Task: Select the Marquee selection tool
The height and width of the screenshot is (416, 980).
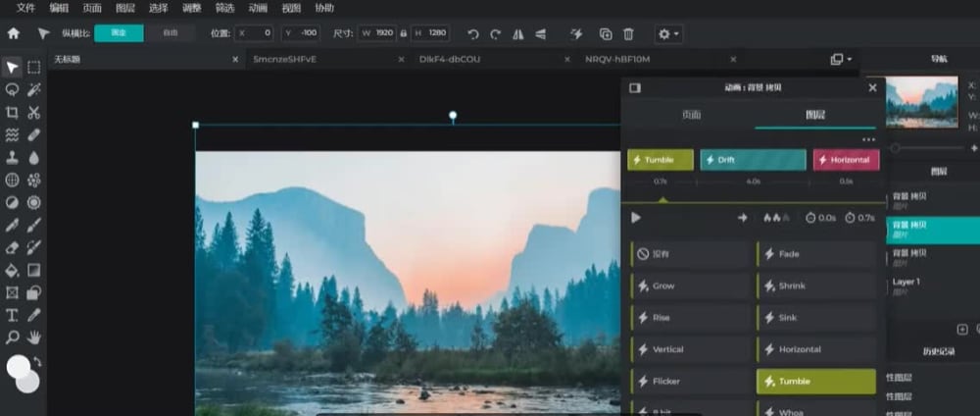Action: coord(33,68)
